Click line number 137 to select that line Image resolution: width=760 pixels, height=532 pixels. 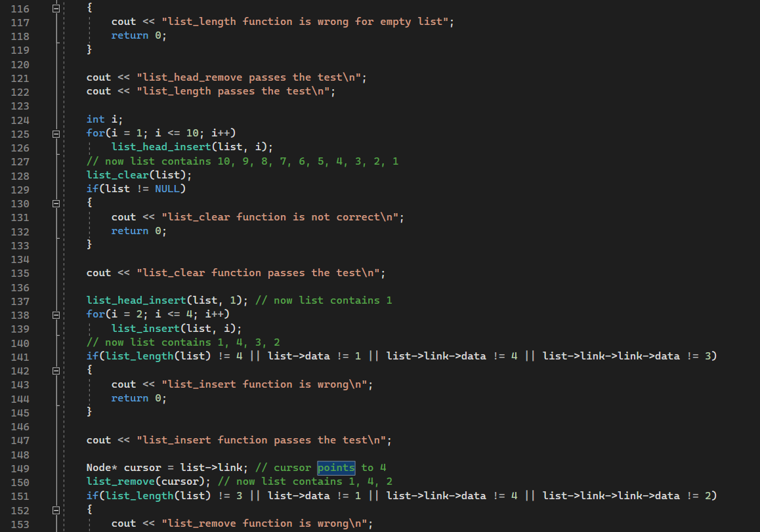click(x=20, y=300)
